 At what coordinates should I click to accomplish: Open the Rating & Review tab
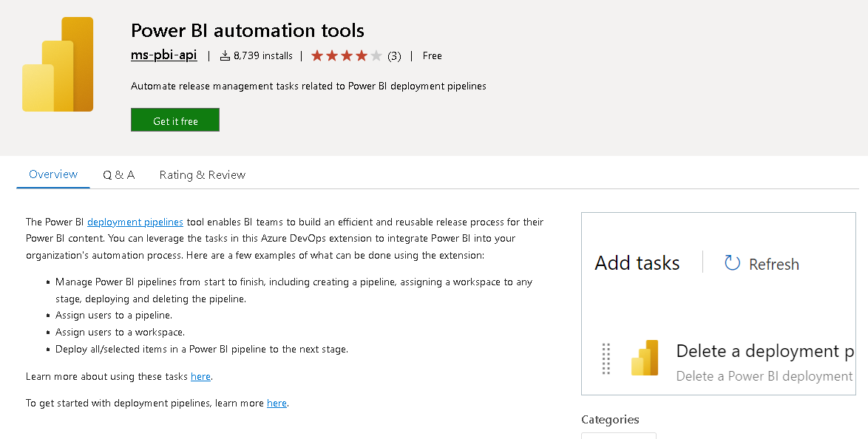coord(202,174)
